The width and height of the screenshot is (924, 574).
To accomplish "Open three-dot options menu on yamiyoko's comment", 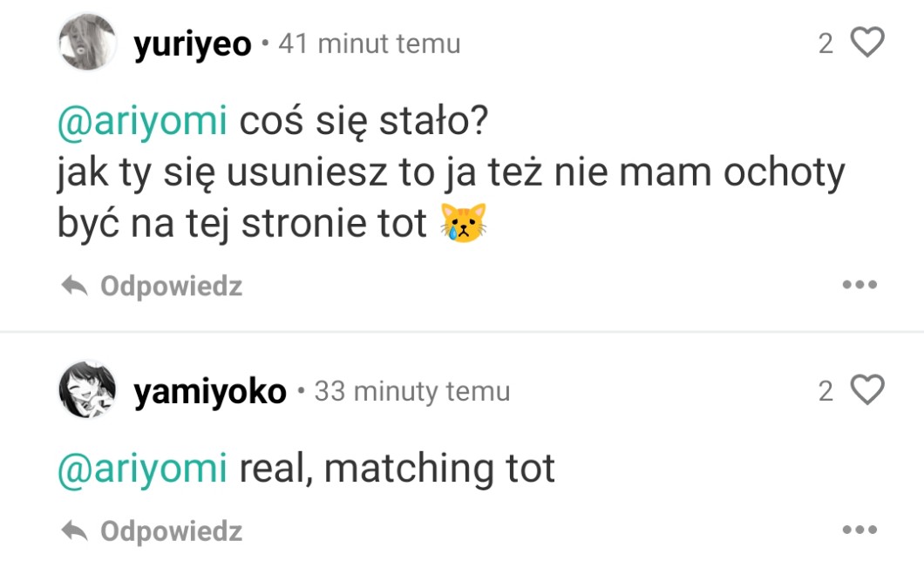I will tap(859, 530).
